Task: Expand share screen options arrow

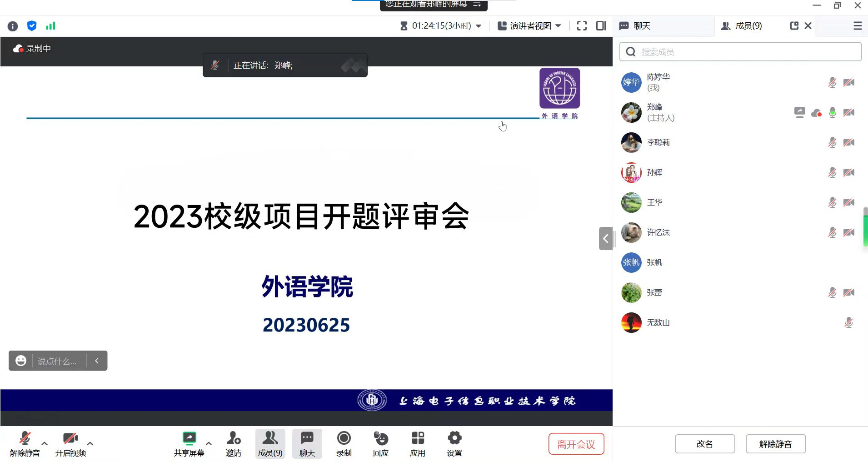Action: [x=209, y=443]
